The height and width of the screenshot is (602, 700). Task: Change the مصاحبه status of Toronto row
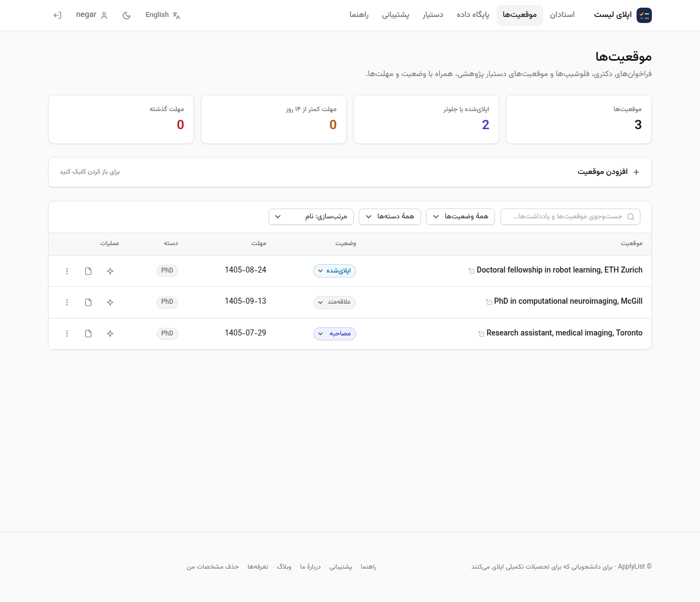tap(335, 334)
